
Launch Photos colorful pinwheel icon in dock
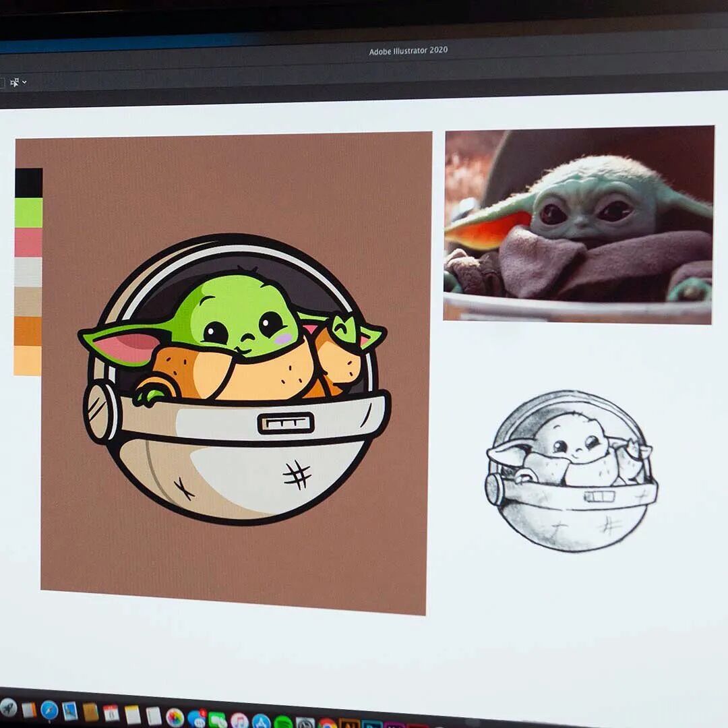point(175,718)
